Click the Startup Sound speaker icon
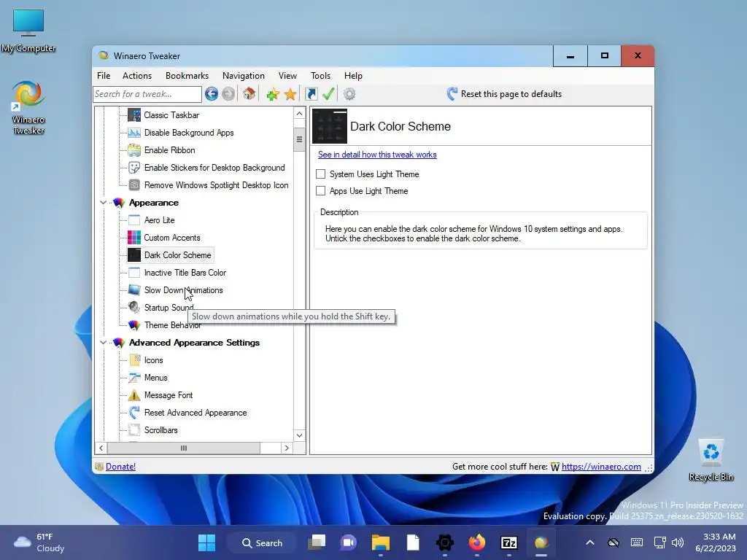The width and height of the screenshot is (747, 560). click(134, 307)
